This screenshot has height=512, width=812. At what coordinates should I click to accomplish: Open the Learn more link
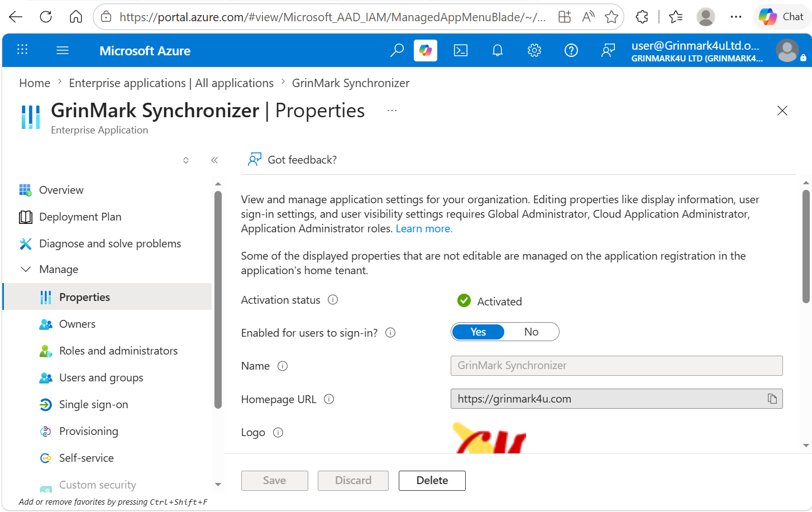click(x=424, y=228)
